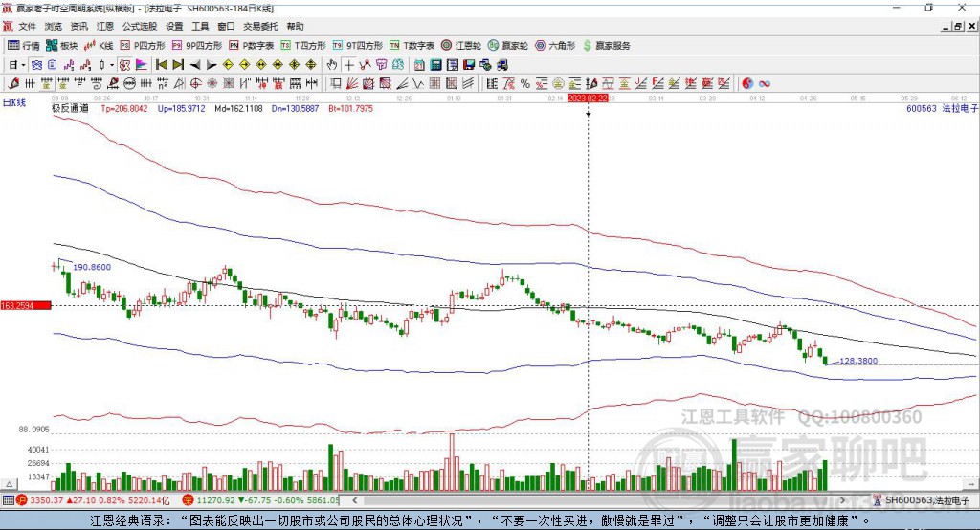Click the Up=185.9712 indicator value

coord(181,109)
